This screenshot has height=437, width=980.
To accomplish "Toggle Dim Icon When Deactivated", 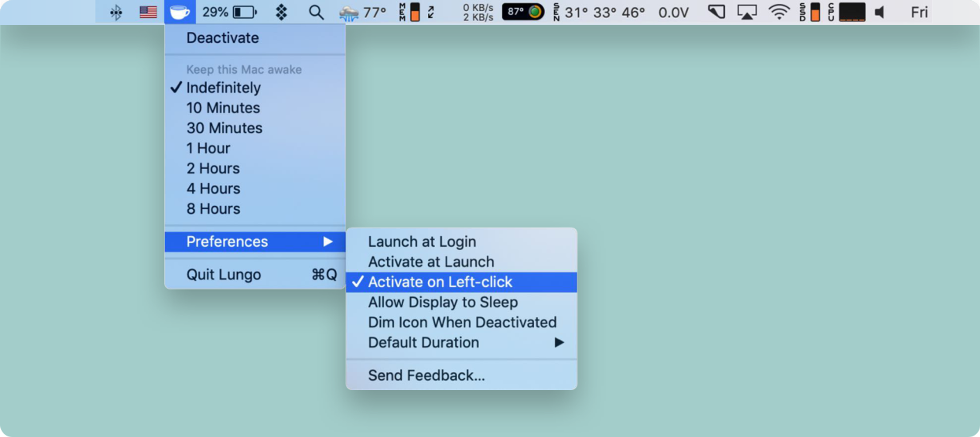I will click(x=462, y=322).
